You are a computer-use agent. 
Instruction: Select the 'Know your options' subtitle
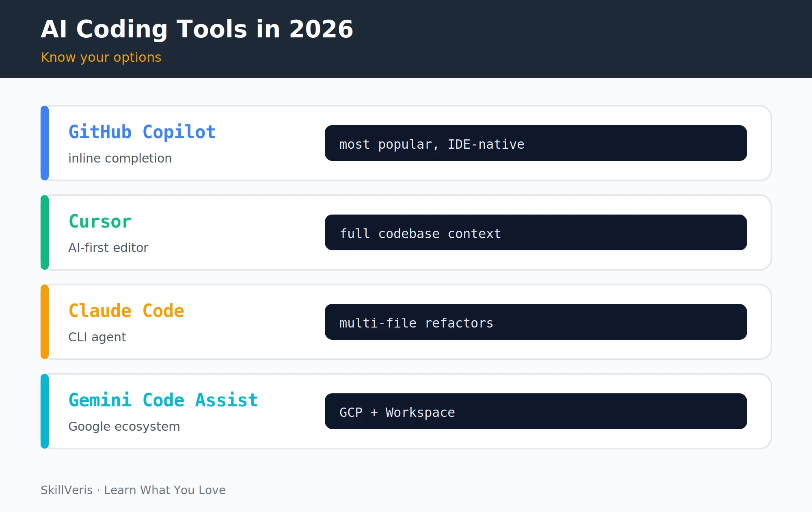[x=101, y=57]
